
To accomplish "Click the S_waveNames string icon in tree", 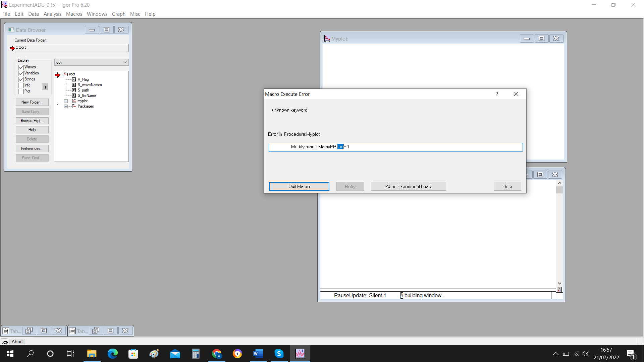I will (74, 85).
